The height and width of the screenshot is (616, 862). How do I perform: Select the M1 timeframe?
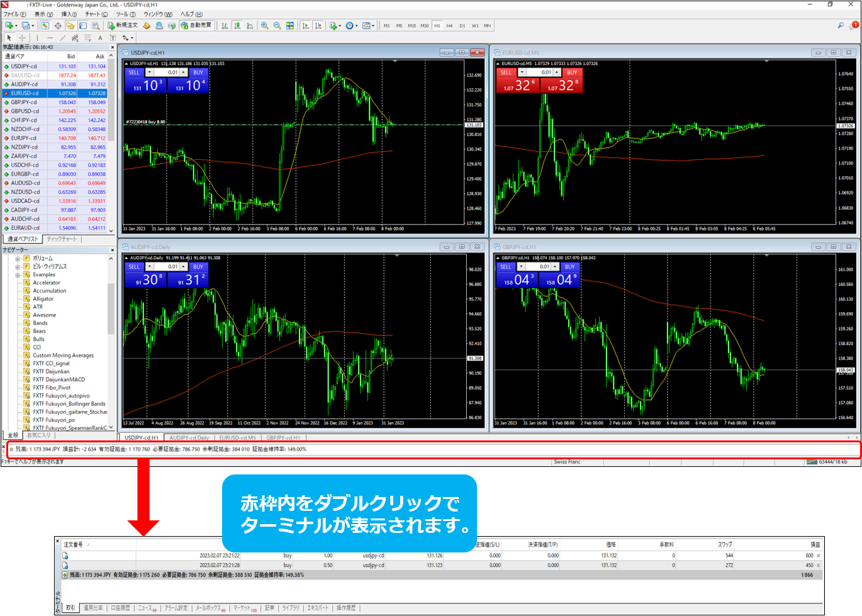tap(386, 26)
